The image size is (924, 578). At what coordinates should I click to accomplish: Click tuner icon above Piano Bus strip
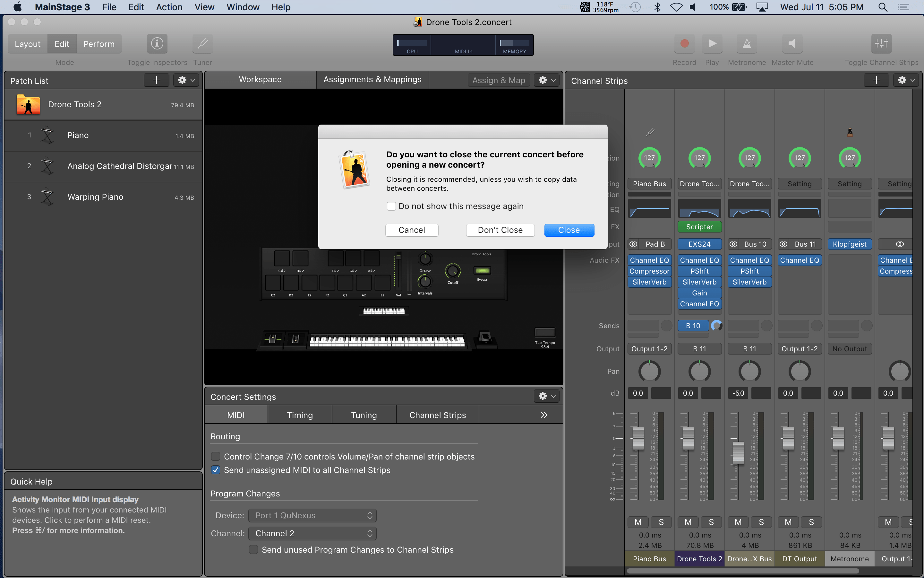[x=649, y=133]
